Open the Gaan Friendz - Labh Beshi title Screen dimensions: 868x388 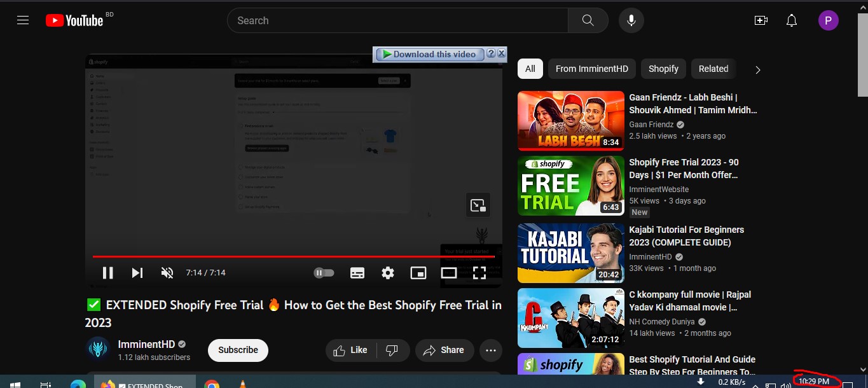[x=693, y=104]
